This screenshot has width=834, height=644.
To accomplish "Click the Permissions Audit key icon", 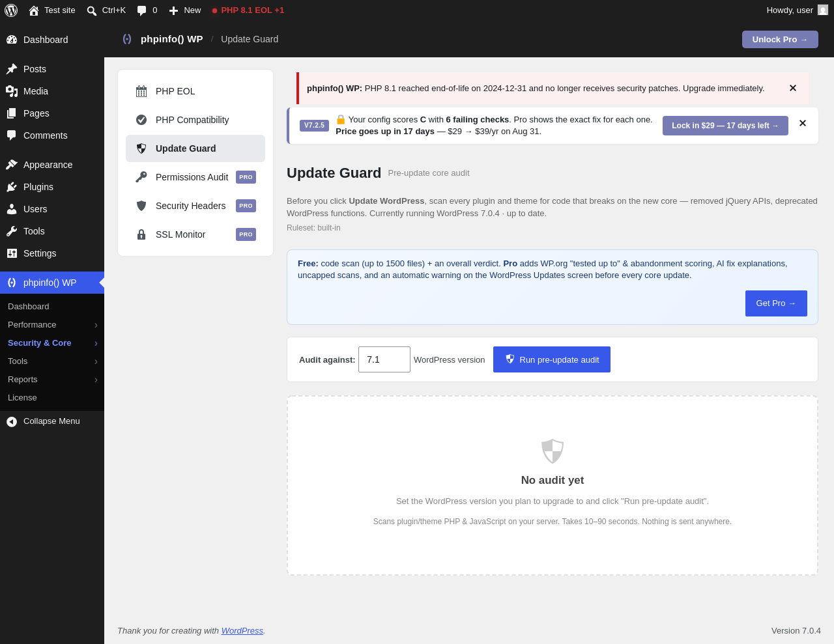I will coord(141,177).
